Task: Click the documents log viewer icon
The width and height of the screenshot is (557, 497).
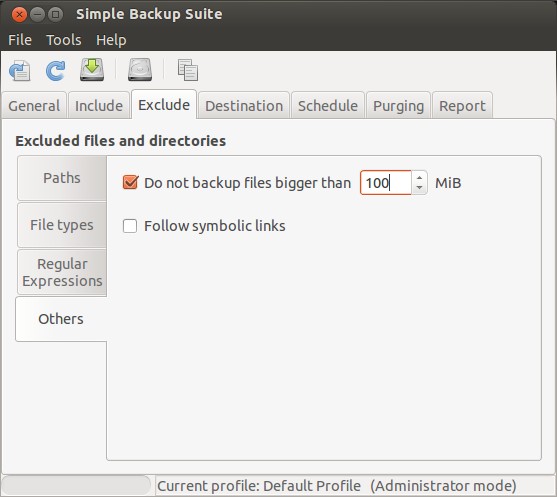Action: pos(188,70)
